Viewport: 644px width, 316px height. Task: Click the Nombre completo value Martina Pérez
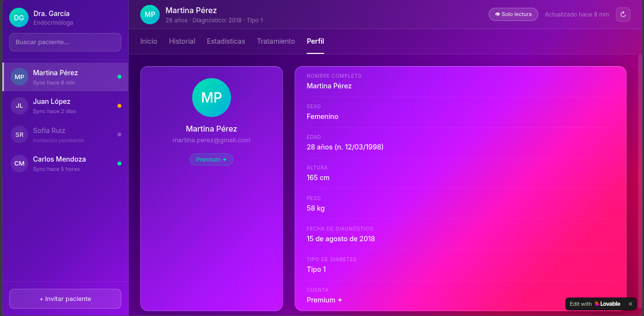329,86
